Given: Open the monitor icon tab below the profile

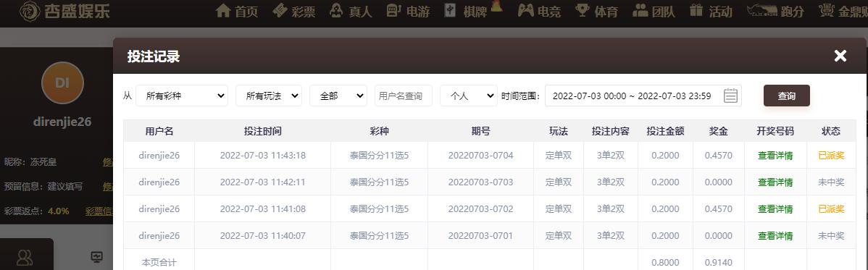Looking at the screenshot, I should point(97,257).
